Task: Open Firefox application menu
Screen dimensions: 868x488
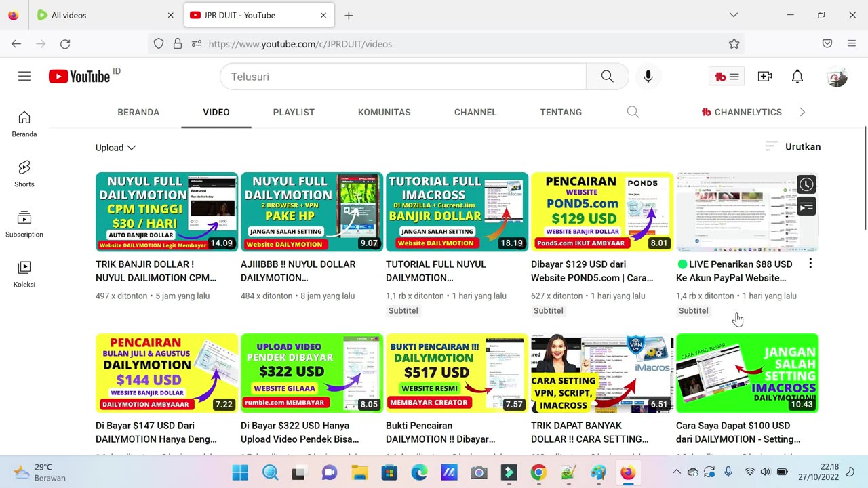Action: tap(852, 44)
